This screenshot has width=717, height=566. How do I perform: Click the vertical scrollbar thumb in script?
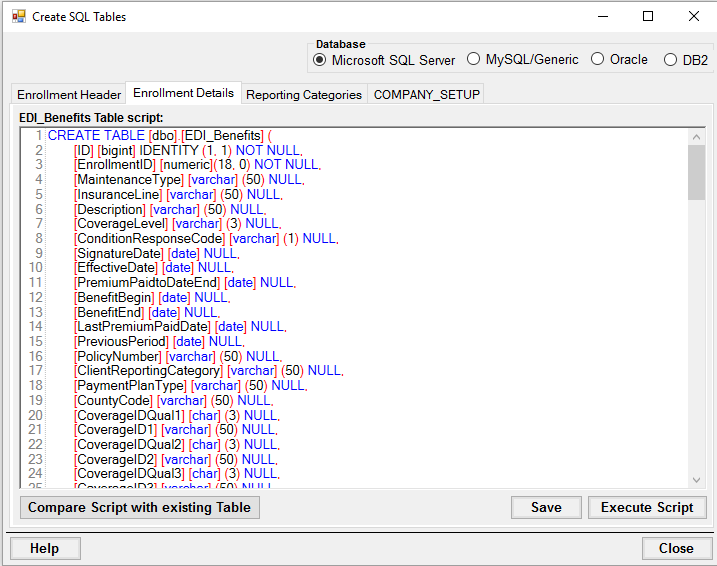coord(697,172)
